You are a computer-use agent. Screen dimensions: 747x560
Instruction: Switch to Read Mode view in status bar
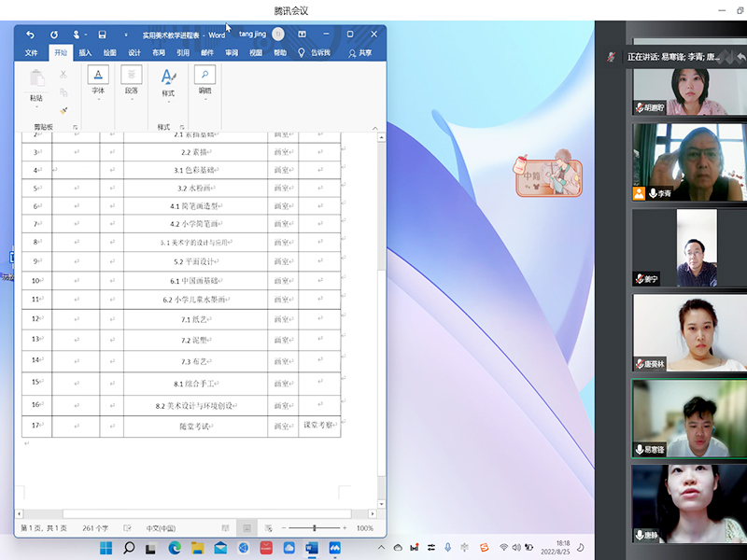[224, 528]
